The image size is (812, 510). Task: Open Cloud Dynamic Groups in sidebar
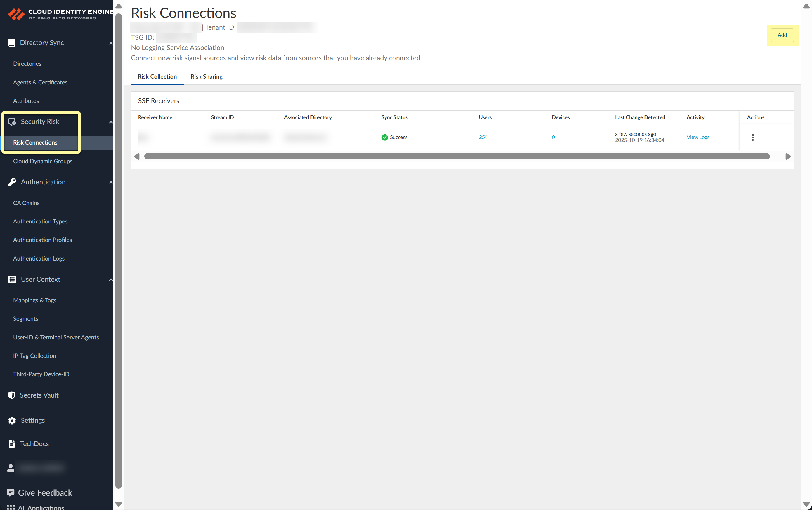(43, 161)
